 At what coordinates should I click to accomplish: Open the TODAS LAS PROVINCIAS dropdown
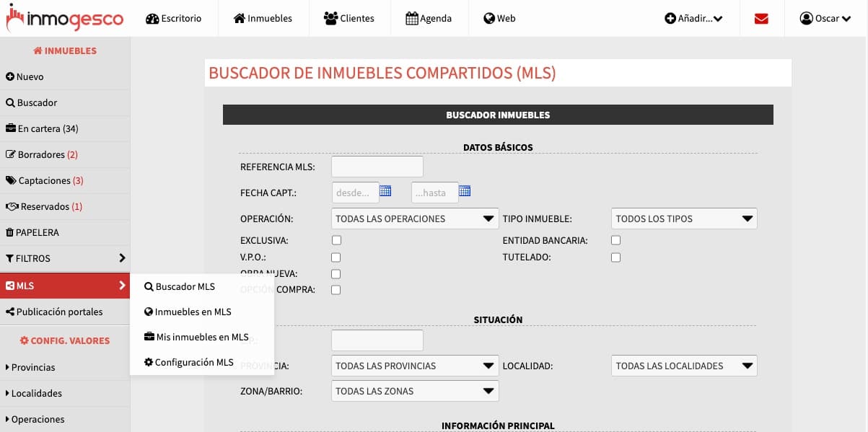click(414, 366)
